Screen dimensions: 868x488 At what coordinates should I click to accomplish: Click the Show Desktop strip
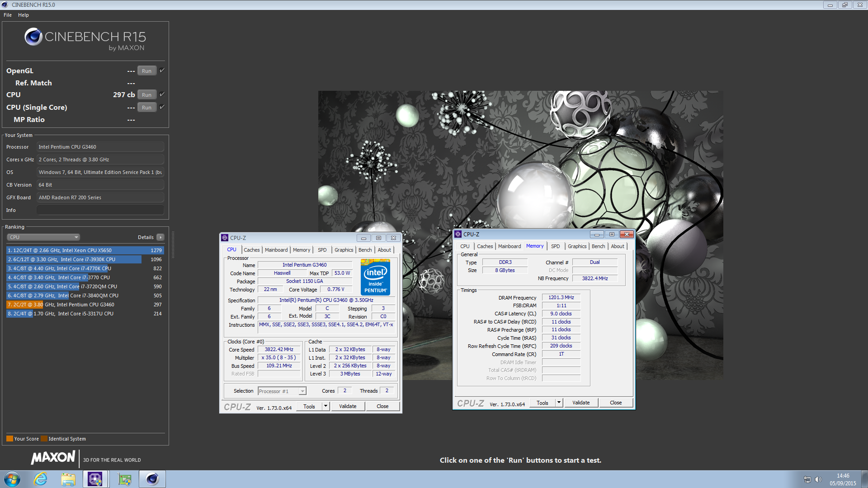point(865,479)
